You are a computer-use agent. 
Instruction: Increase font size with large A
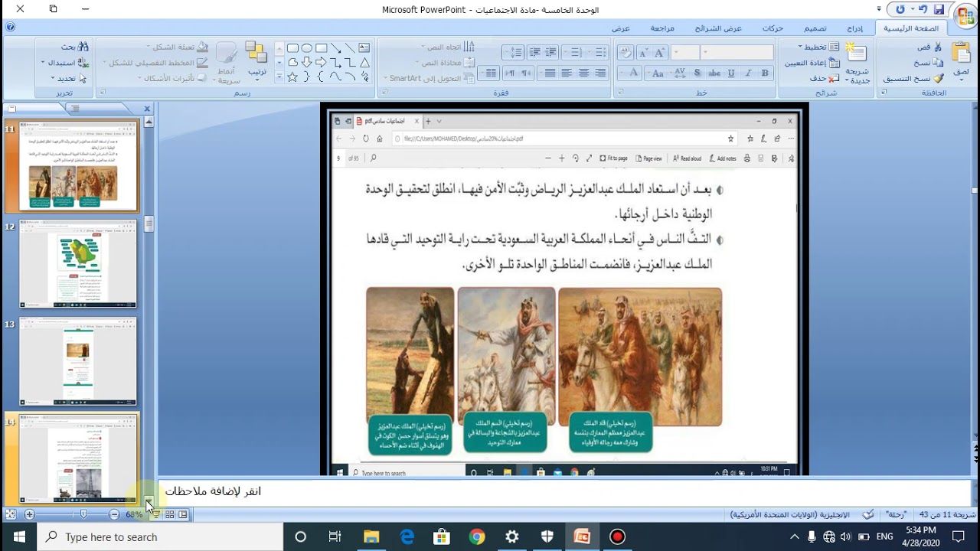(660, 52)
